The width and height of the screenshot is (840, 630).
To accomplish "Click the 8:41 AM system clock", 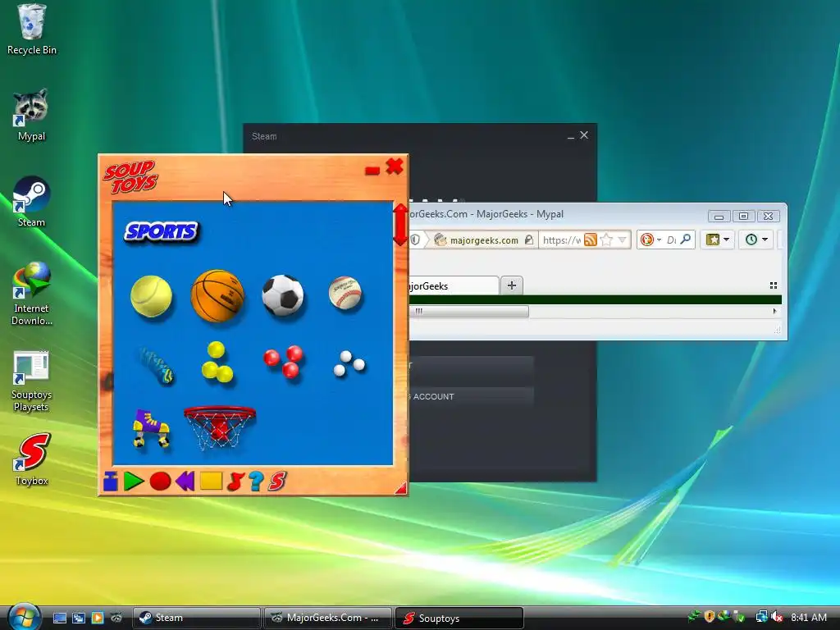I will coord(809,617).
